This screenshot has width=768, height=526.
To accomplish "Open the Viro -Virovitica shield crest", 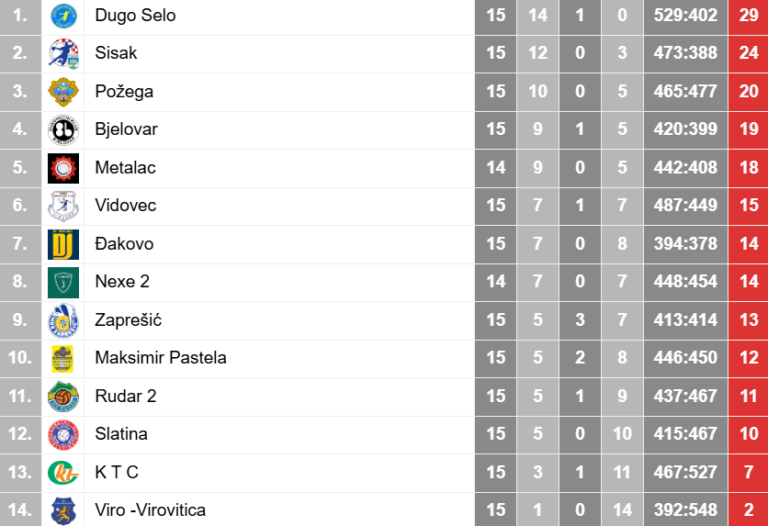I will [63, 510].
